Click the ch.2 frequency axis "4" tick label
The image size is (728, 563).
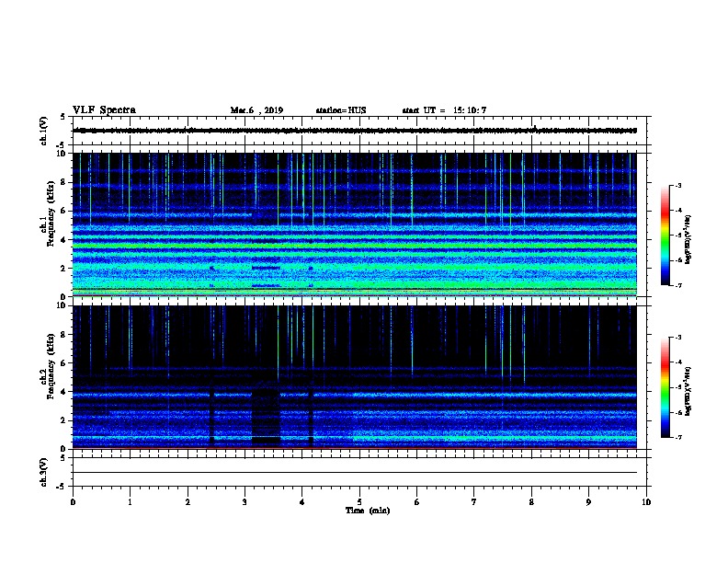(64, 392)
